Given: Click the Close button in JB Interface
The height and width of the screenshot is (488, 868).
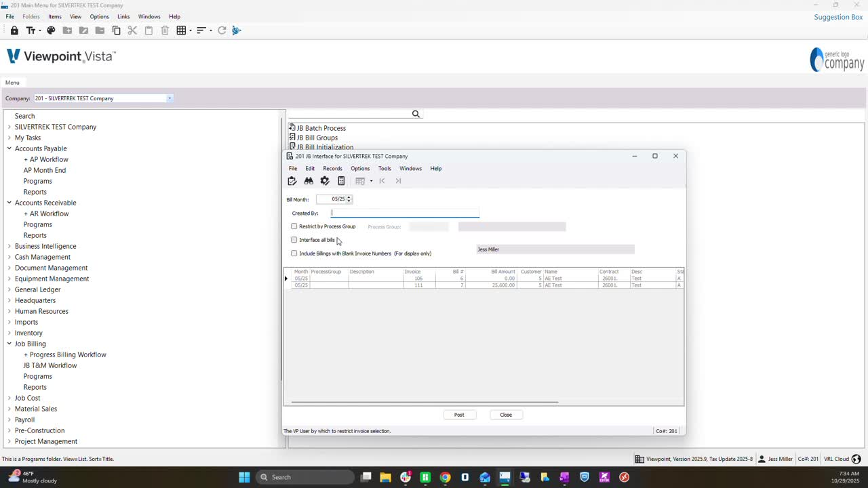Looking at the screenshot, I should point(506,415).
